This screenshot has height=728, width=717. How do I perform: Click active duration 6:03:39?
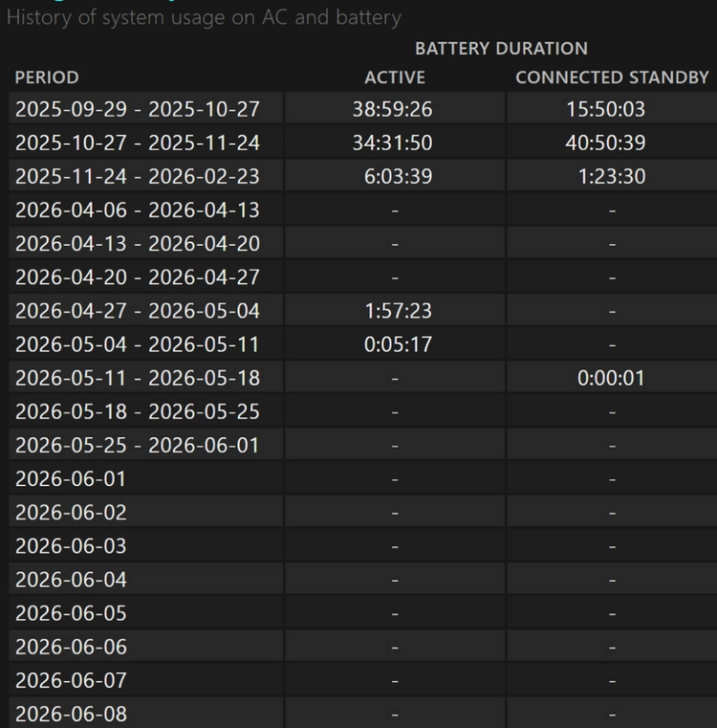(399, 176)
